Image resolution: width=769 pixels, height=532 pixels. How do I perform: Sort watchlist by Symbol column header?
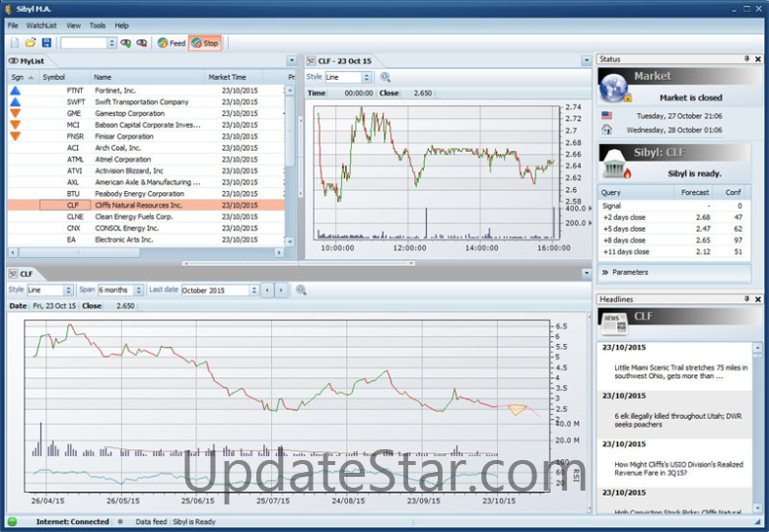pos(65,77)
